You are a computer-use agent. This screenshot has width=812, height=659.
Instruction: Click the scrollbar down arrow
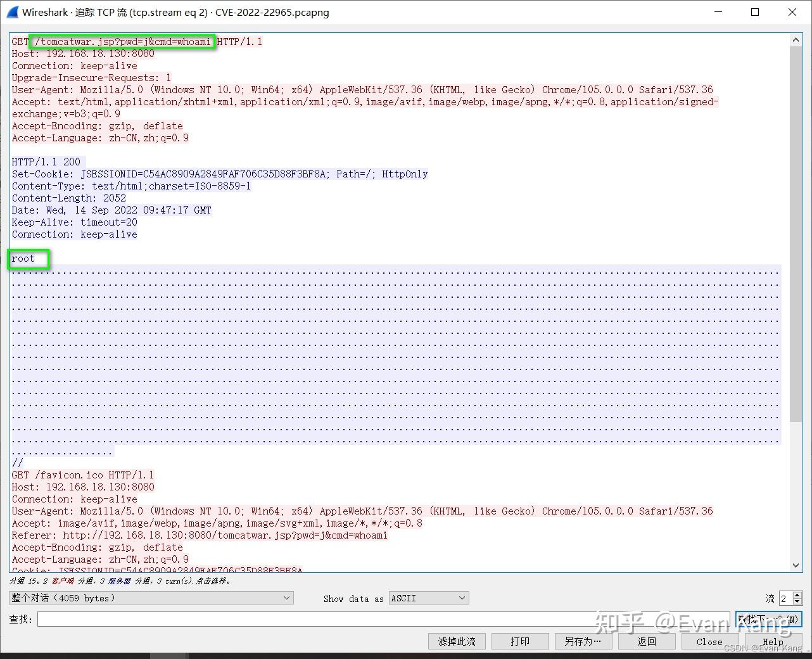point(796,566)
